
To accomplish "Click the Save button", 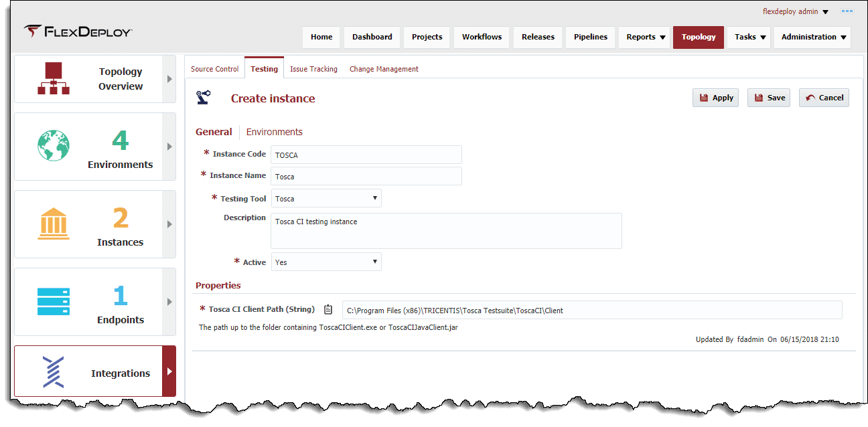I will coord(769,98).
